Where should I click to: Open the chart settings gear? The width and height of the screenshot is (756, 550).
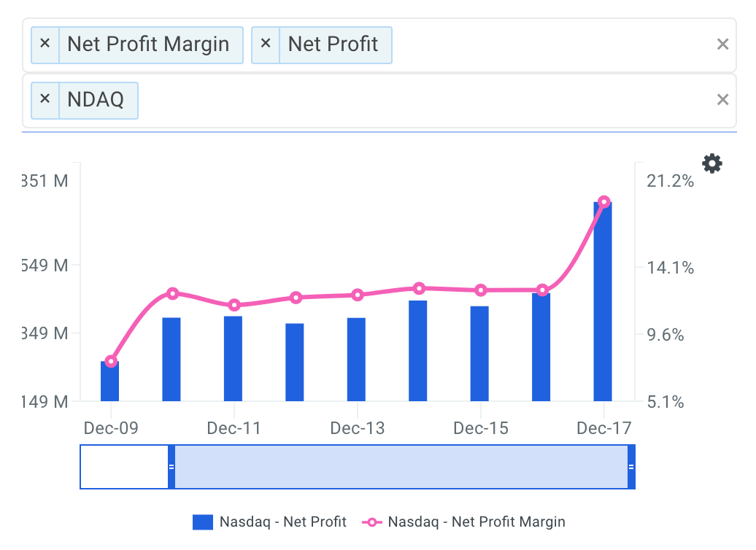tap(711, 163)
